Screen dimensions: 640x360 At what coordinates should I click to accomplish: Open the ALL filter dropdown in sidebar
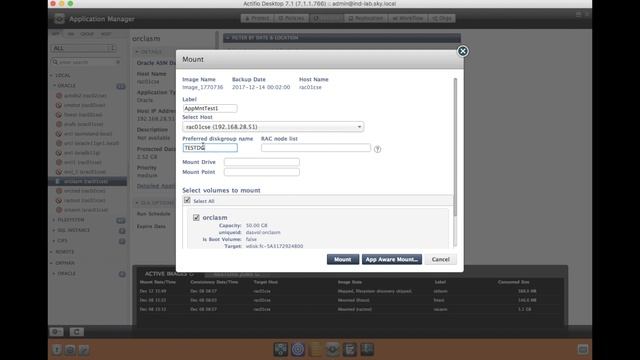click(84, 48)
